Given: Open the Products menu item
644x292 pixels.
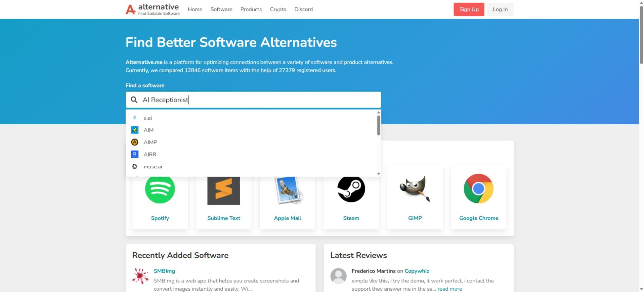Looking at the screenshot, I should (x=251, y=10).
